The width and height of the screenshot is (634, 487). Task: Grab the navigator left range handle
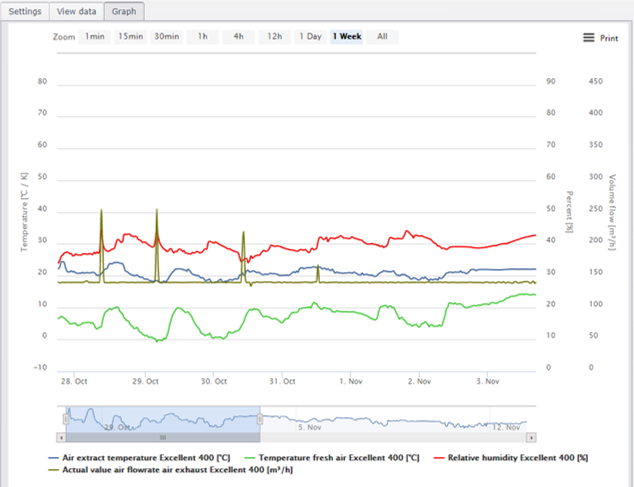pos(66,419)
